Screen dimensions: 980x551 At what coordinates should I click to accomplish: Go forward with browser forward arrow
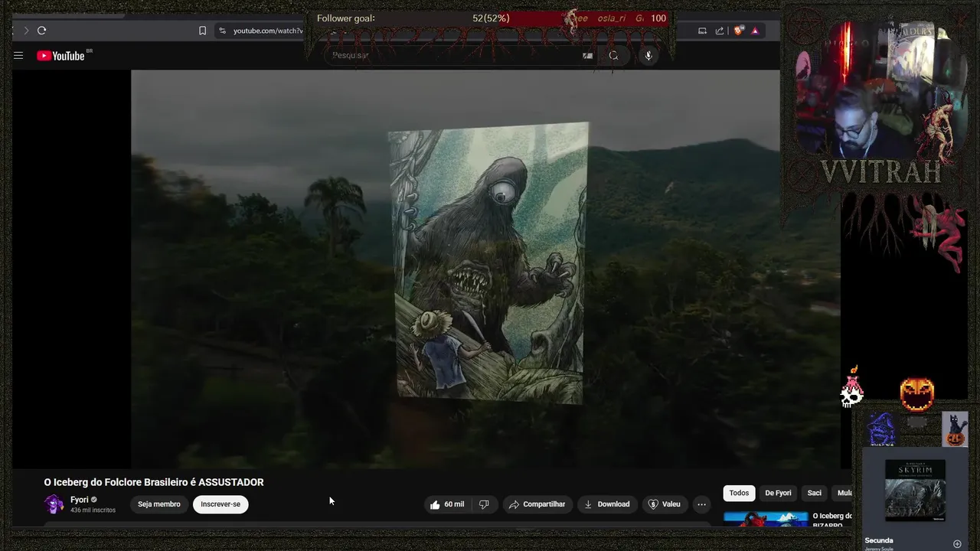point(25,31)
